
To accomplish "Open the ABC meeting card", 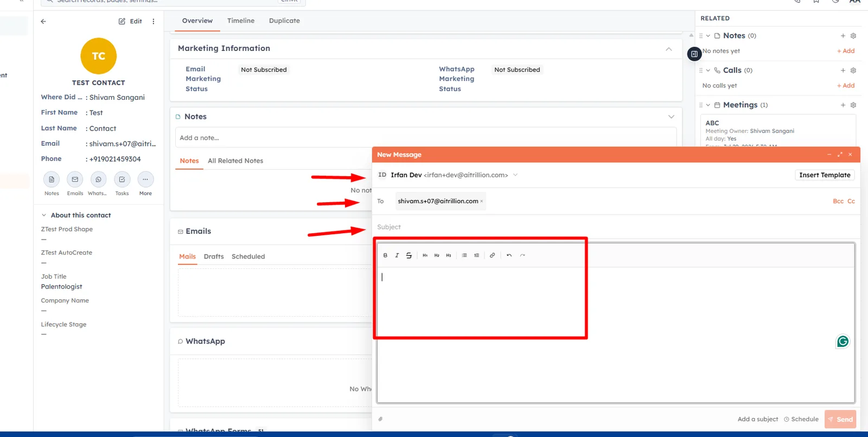I will (x=778, y=131).
